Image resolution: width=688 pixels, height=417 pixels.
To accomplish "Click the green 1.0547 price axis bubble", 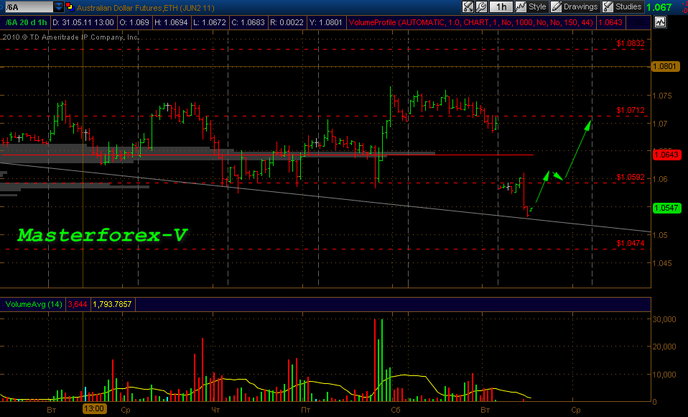I will point(666,208).
